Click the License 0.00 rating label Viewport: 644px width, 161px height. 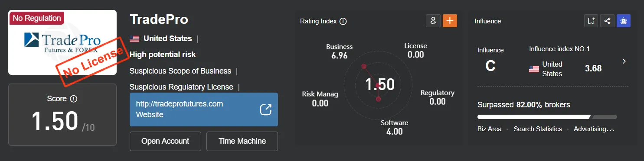(415, 50)
